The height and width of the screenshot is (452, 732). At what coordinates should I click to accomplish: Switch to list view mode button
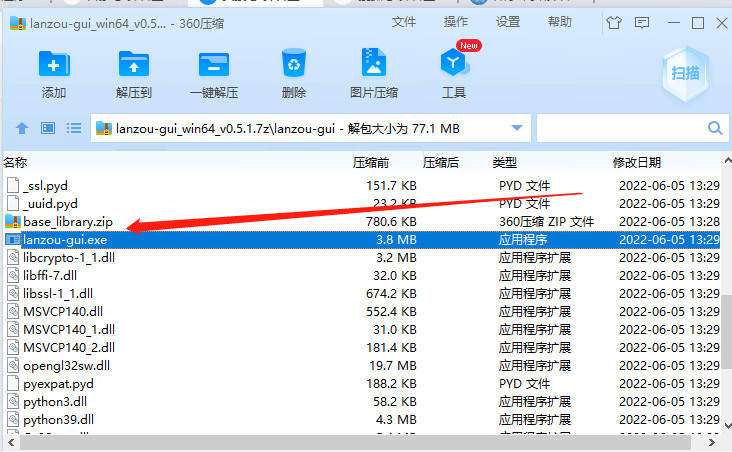(x=74, y=128)
